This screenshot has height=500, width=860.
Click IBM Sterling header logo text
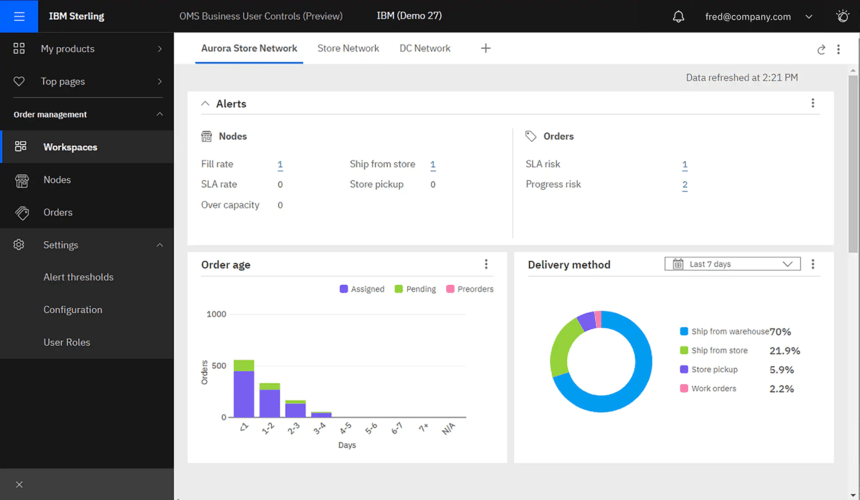[76, 16]
